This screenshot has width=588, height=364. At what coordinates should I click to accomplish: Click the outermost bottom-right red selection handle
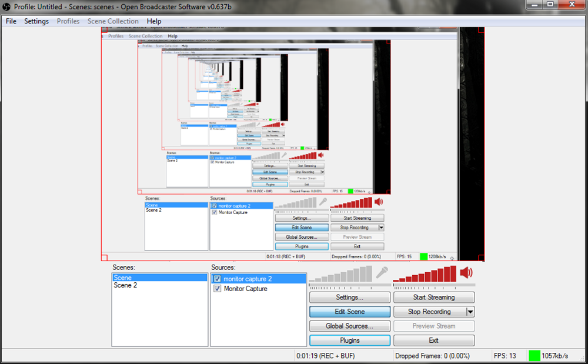(482, 258)
